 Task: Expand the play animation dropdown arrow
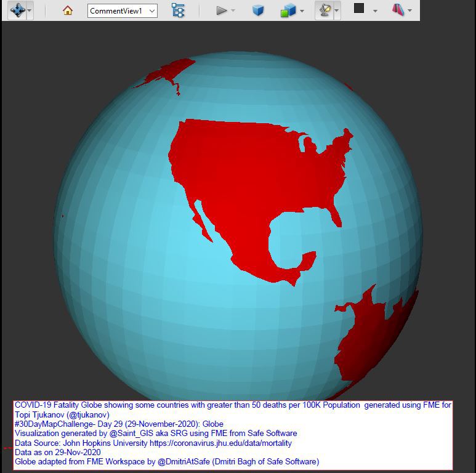pos(233,11)
